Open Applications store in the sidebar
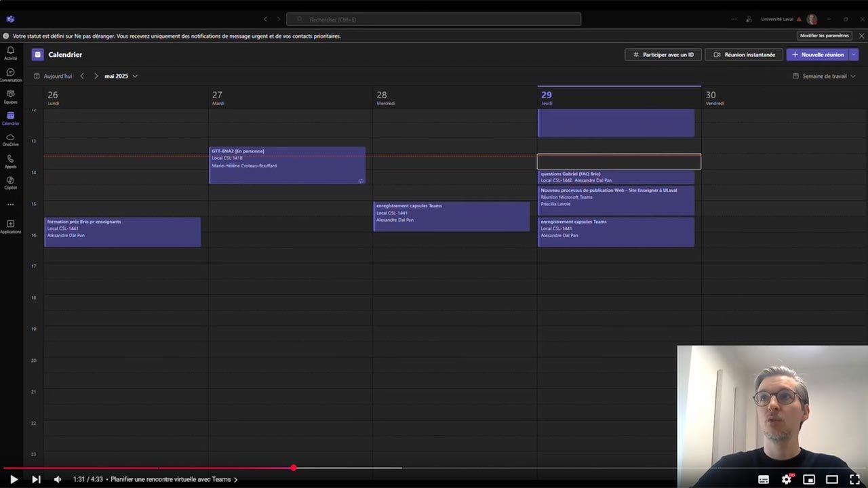 pos(10,226)
